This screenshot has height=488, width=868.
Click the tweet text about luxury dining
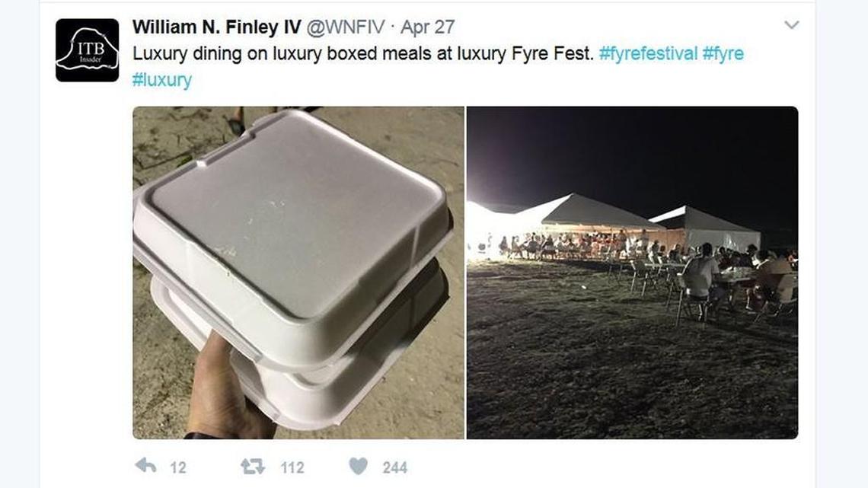pos(363,53)
